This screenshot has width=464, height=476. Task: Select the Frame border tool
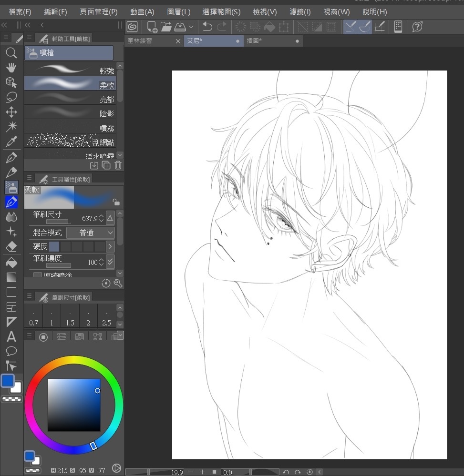click(x=11, y=307)
